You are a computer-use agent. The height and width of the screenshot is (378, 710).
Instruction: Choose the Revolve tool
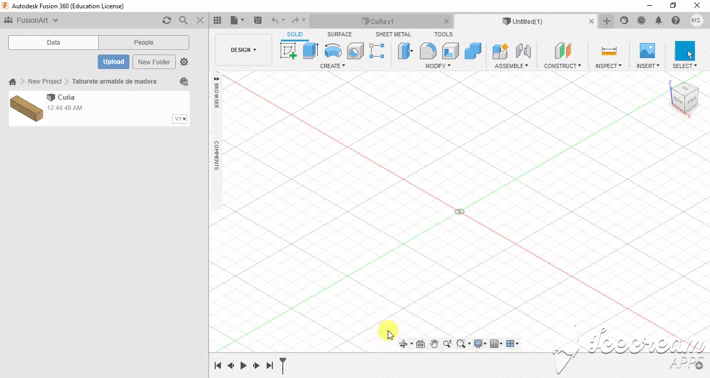333,51
